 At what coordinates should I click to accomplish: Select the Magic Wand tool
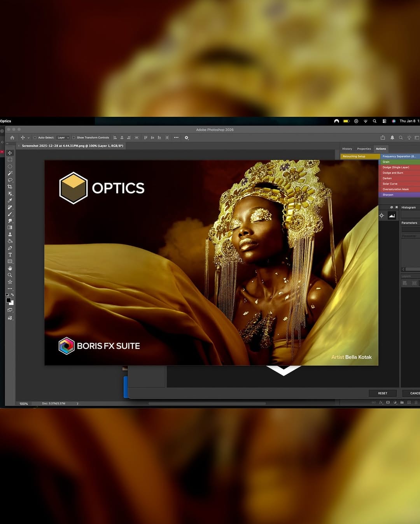coord(10,173)
